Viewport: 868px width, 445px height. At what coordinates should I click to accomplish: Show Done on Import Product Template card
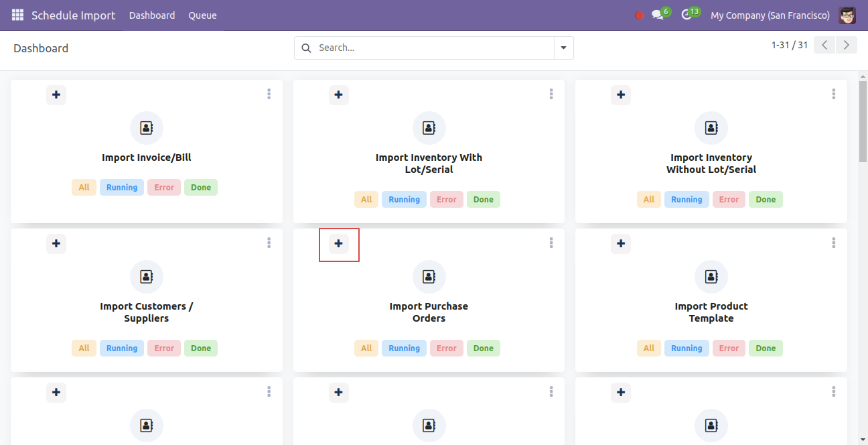click(766, 348)
